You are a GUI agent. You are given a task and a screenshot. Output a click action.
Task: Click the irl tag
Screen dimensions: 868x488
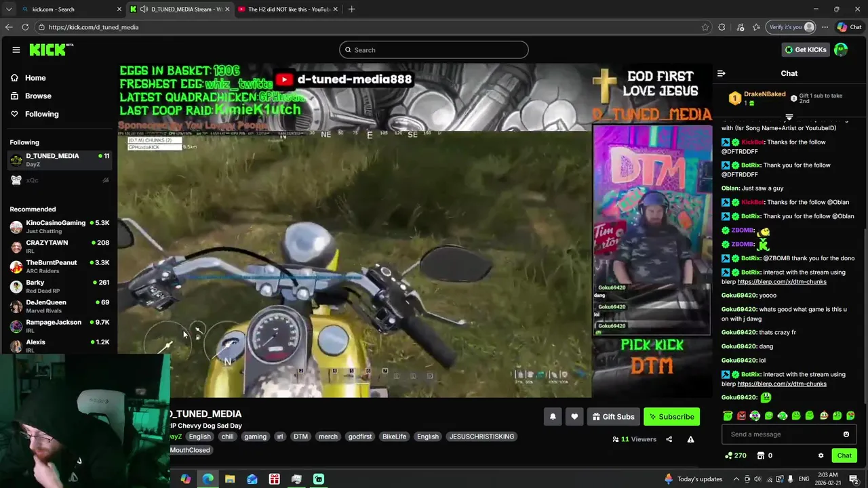(279, 436)
